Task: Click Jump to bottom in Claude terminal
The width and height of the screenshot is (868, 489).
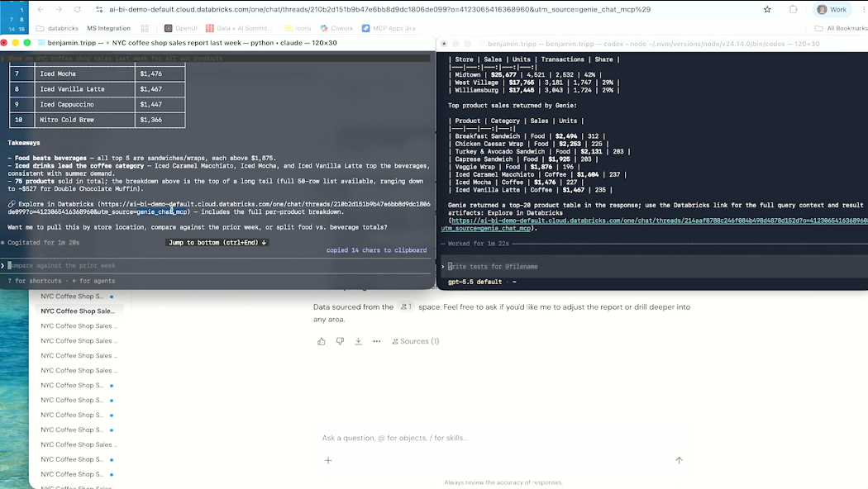Action: (x=217, y=242)
